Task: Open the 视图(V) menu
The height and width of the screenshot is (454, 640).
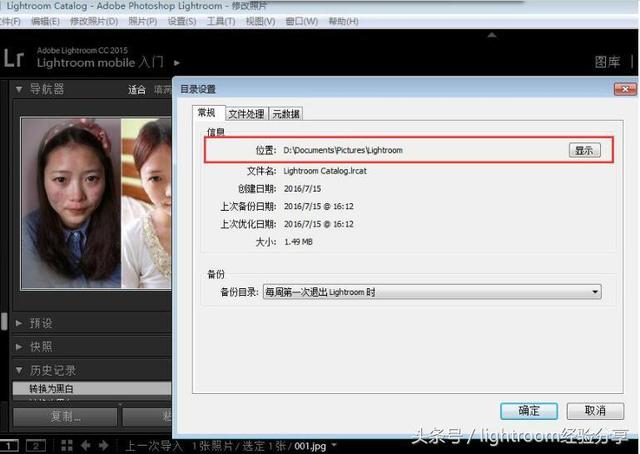Action: tap(260, 21)
